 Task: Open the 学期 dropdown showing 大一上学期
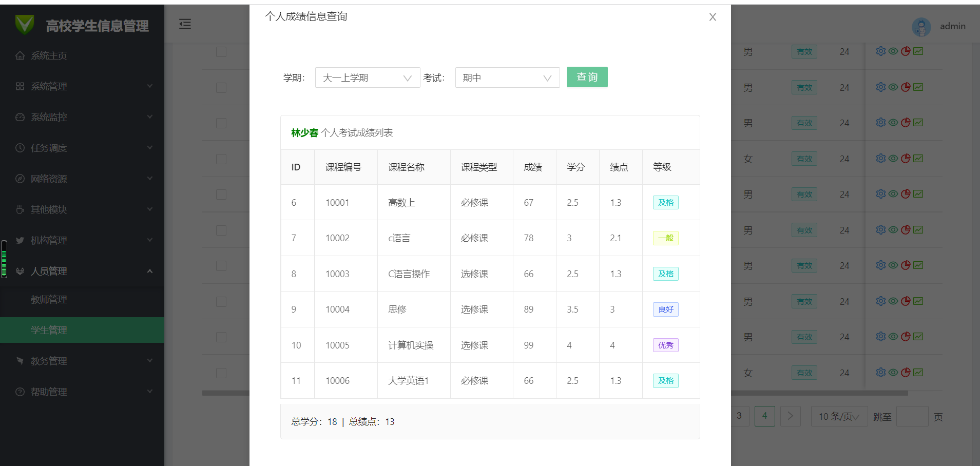coord(368,77)
